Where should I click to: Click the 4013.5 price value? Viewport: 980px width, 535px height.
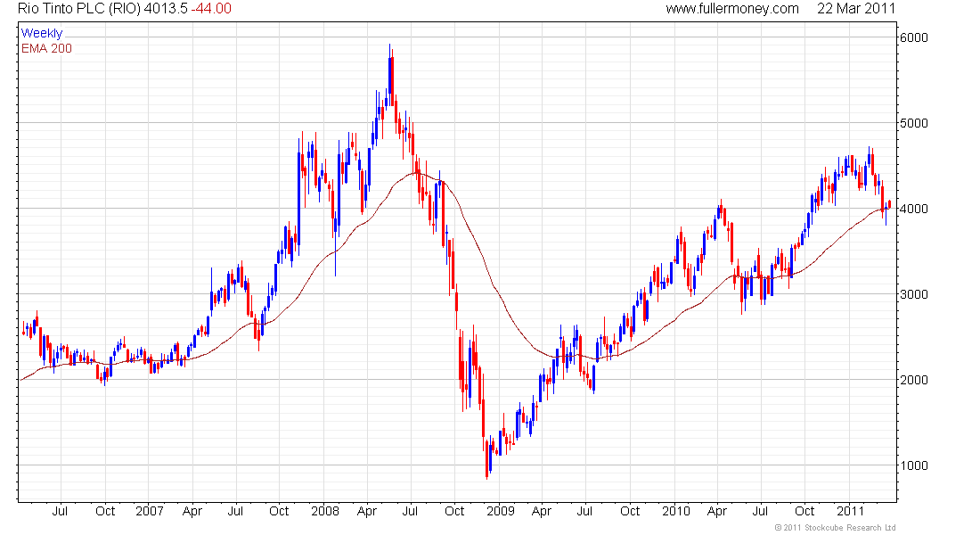pyautogui.click(x=166, y=9)
